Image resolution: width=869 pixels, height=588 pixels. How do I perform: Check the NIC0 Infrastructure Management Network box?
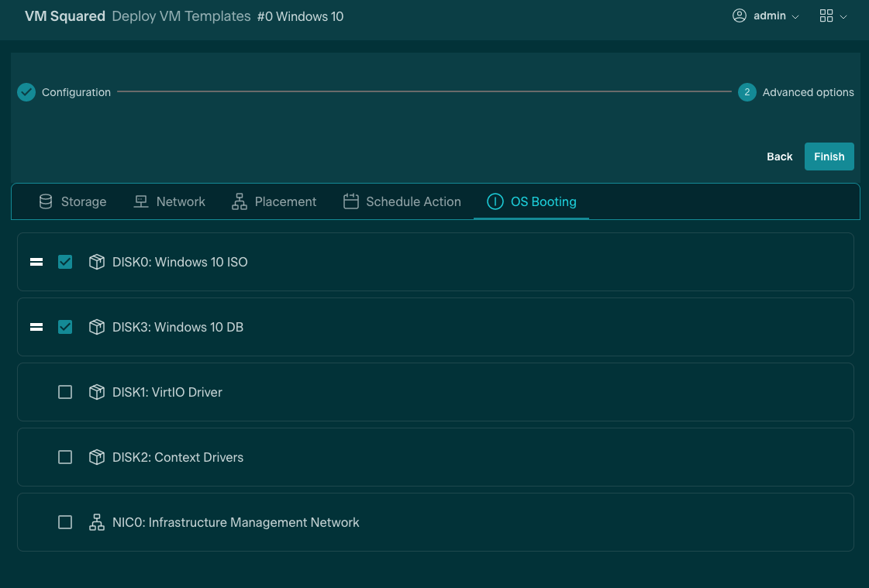[x=65, y=522]
